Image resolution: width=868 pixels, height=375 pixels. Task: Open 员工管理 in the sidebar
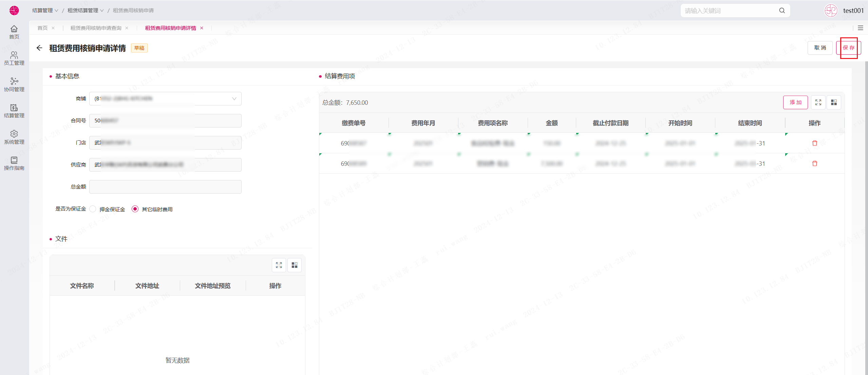coord(14,58)
